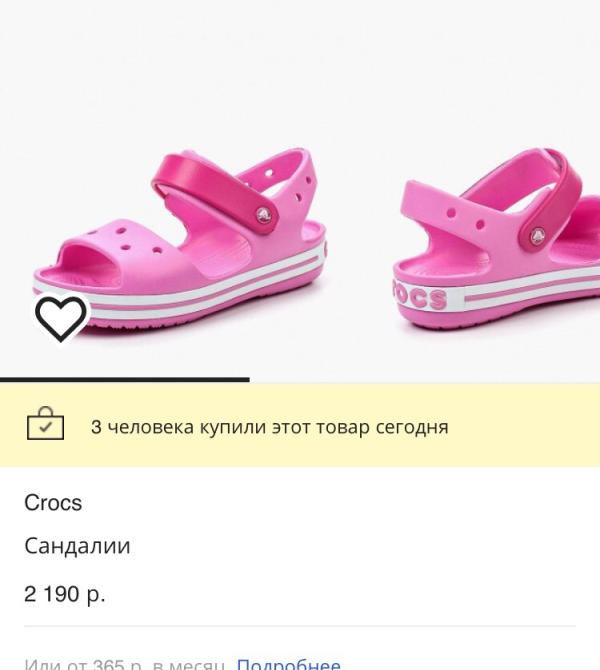Screen dimensions: 600x670
Task: Click the price "2 190 р."
Action: (65, 594)
